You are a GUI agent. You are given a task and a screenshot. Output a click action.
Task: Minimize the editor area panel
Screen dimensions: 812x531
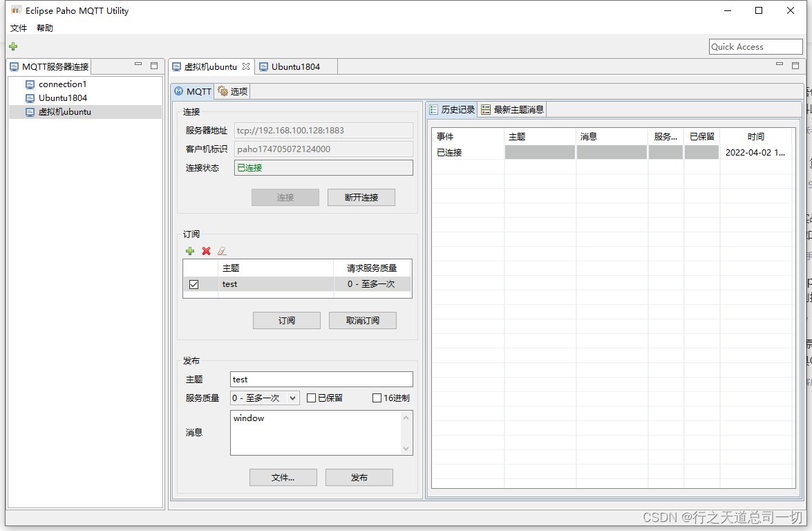[x=780, y=64]
